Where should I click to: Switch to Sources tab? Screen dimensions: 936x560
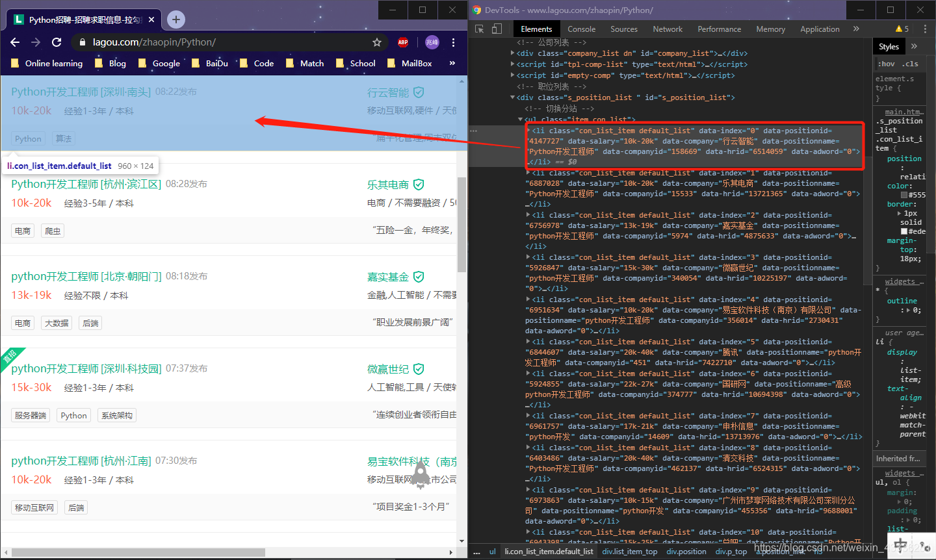point(624,29)
